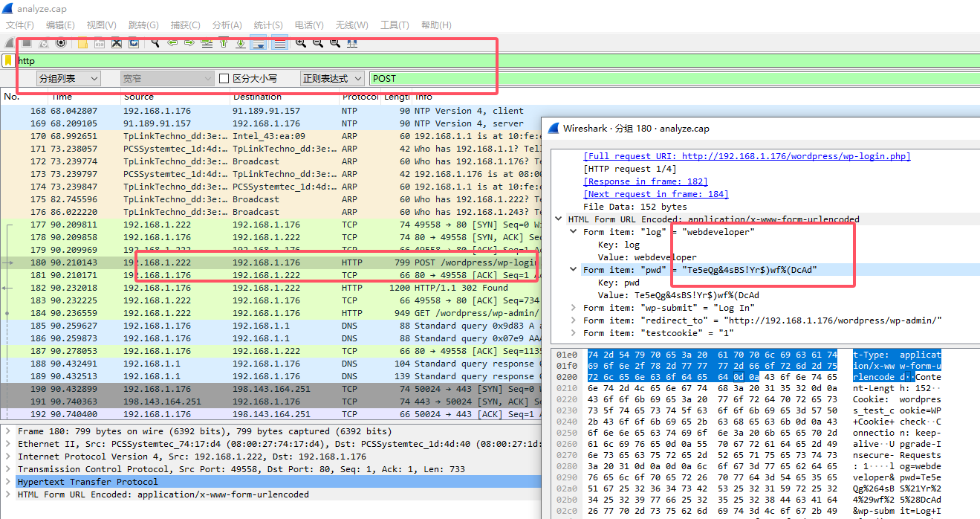Collapse the "pwd" form item
The image size is (980, 519).
574,270
